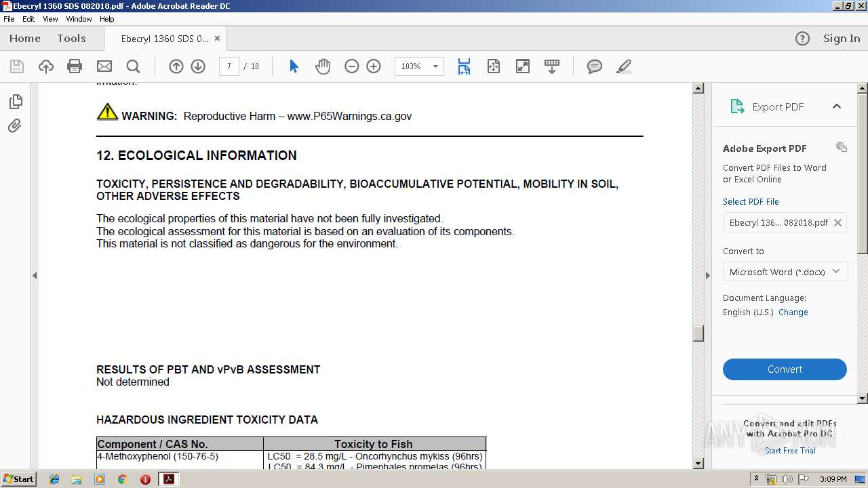Image resolution: width=868 pixels, height=488 pixels.
Task: Click document scrollbar down arrow
Action: 698,464
